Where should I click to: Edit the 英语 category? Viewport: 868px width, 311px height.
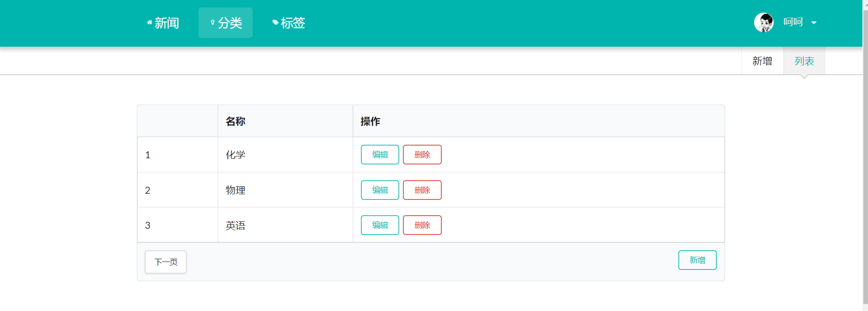[380, 225]
